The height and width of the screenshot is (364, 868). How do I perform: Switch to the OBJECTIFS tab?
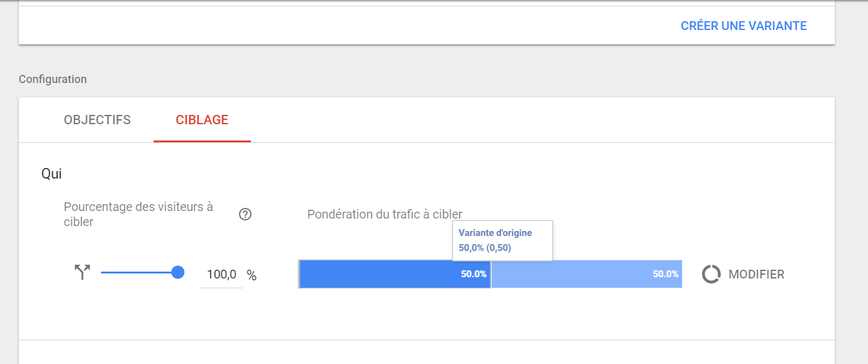tap(97, 120)
